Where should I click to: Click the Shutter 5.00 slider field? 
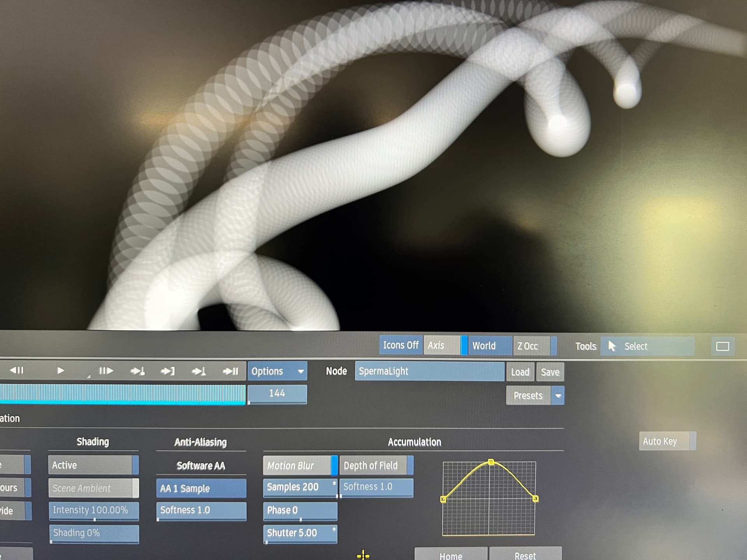(300, 533)
